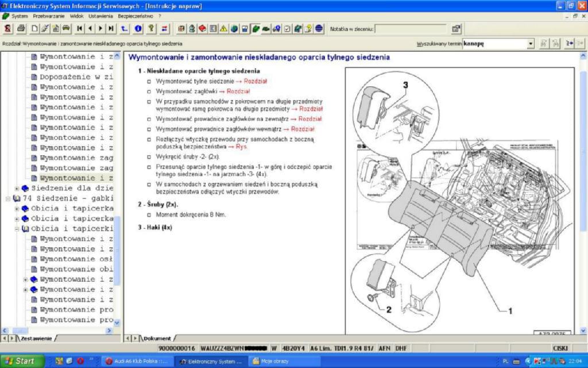This screenshot has width=588, height=368.
Task: Click the checklist icon in the toolbar
Action: [287, 29]
